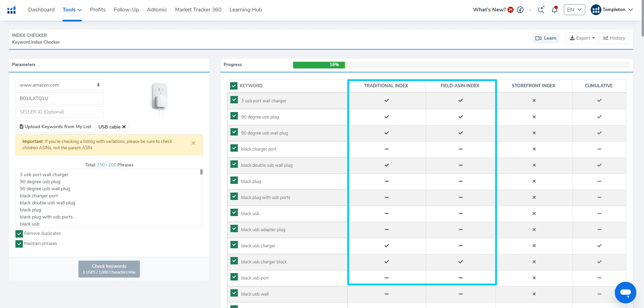Open the notifications bell
Screen dimensions: 644x308
(554, 10)
